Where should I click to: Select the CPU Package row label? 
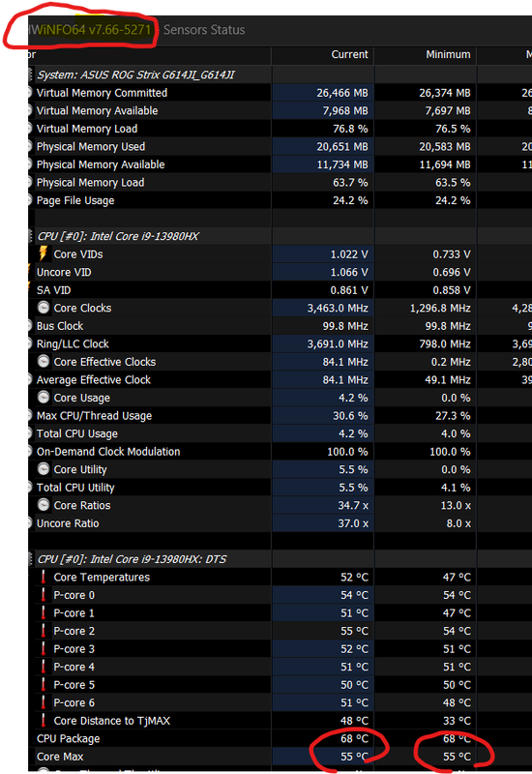coord(68,738)
